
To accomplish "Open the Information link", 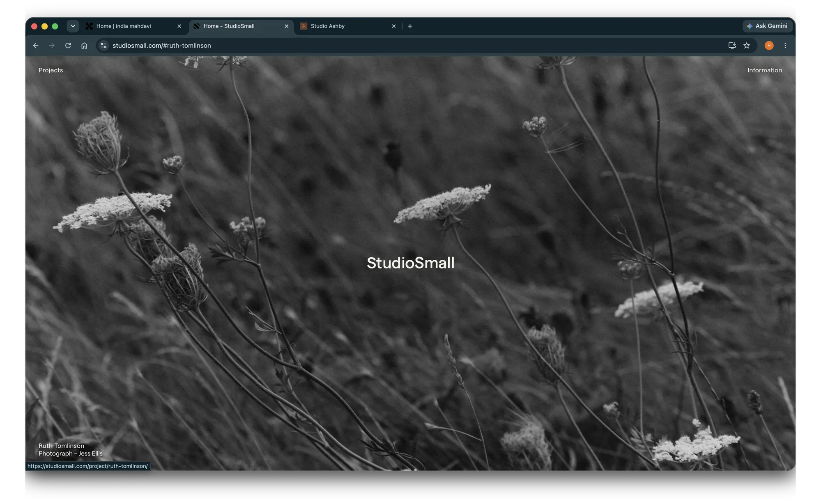I will tap(764, 70).
